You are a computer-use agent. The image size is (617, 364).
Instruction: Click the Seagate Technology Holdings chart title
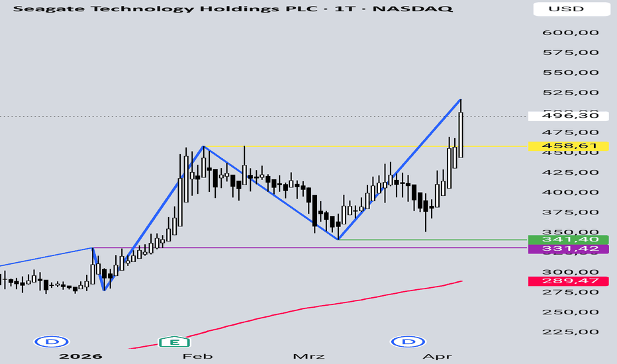(232, 8)
